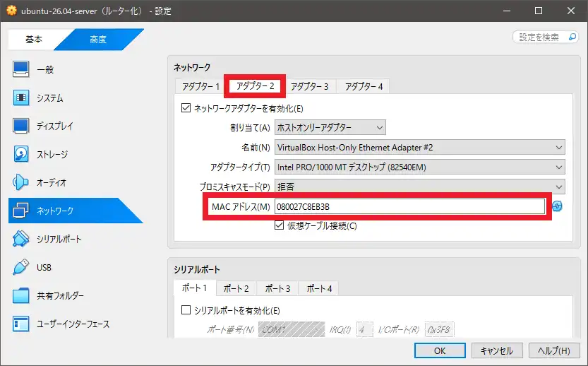Switch to アダプター 2 tab
The image size is (588, 366).
[255, 86]
